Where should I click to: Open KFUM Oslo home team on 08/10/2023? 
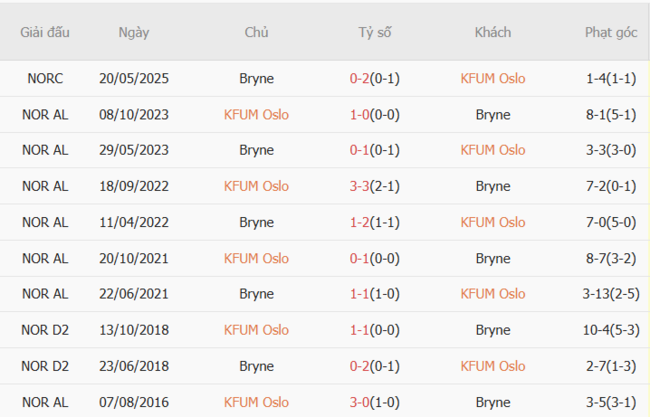pos(256,114)
